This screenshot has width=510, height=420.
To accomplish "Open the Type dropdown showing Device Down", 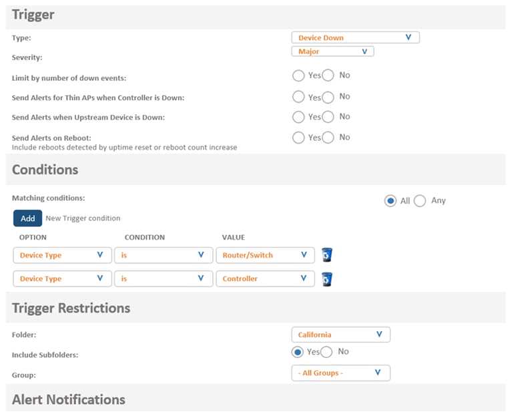I will (355, 38).
